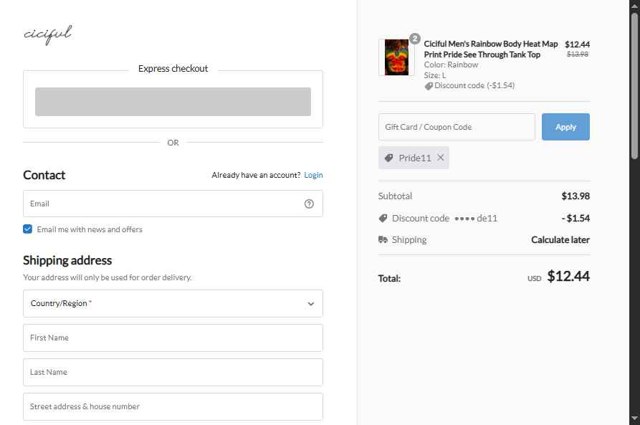Focus the Email input field
The image size is (640, 425).
tap(173, 204)
